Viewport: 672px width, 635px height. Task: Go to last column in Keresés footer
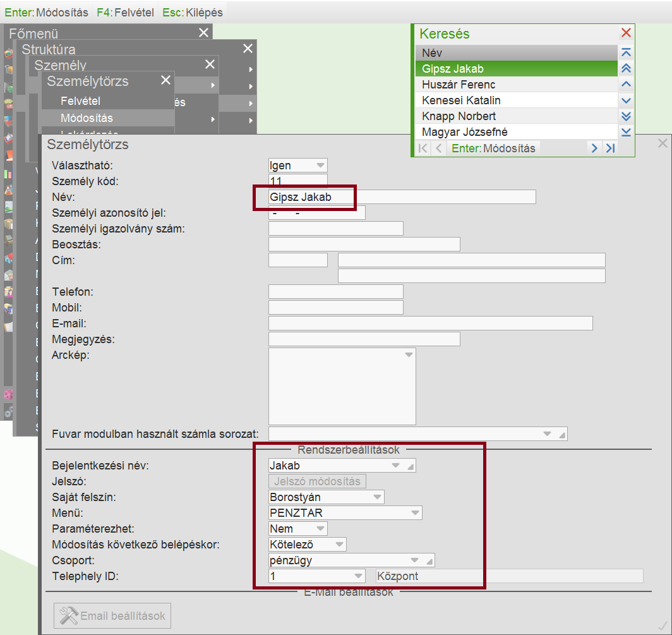pyautogui.click(x=610, y=148)
